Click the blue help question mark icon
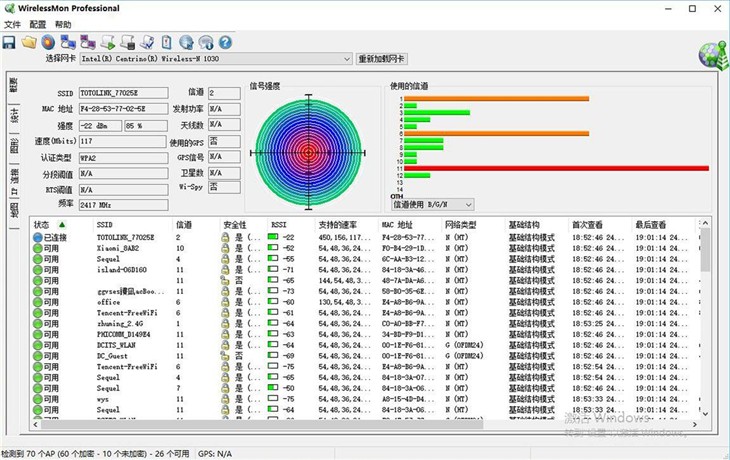 (x=225, y=42)
